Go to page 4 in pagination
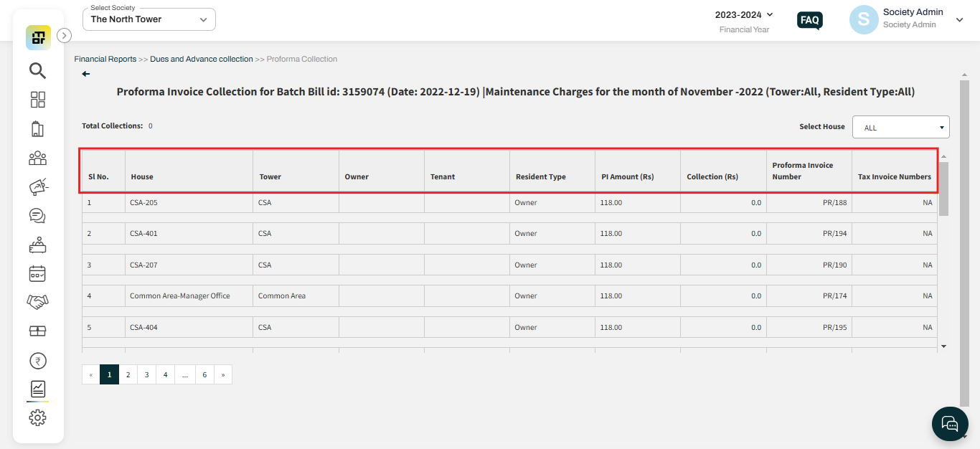980x449 pixels. tap(165, 374)
